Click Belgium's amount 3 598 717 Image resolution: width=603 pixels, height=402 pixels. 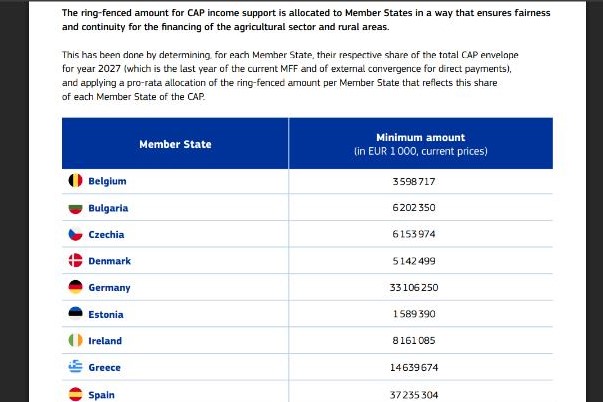tap(414, 181)
